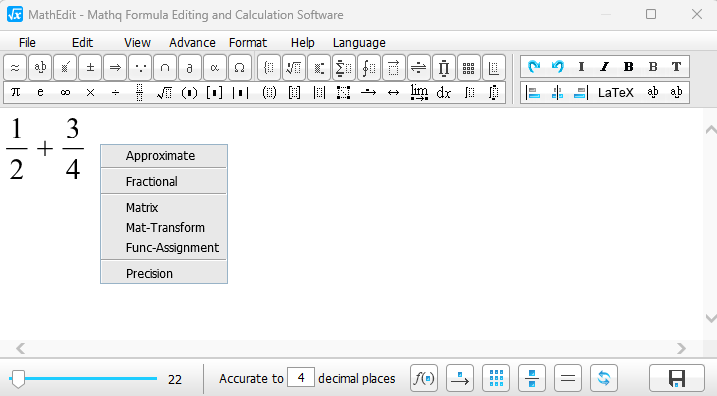Open the Help menu
Screen dimensions: 717x396
click(303, 43)
